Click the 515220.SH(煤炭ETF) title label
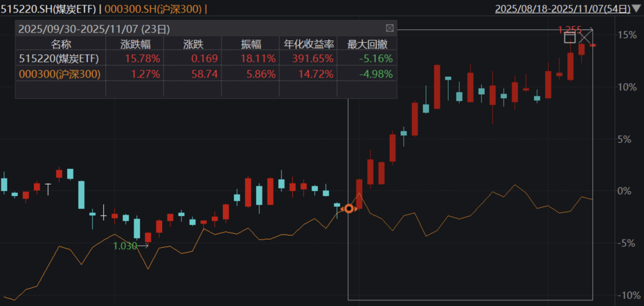This screenshot has width=644, height=306. click(x=49, y=8)
